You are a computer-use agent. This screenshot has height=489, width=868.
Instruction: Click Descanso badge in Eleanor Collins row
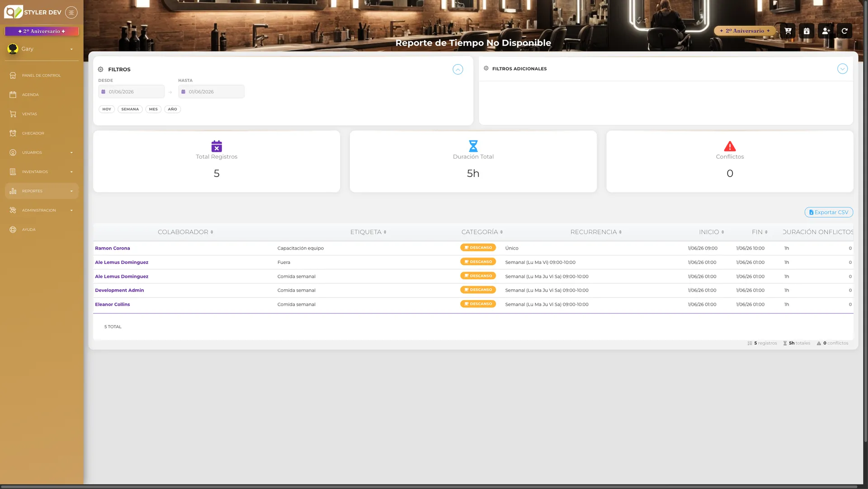(478, 304)
